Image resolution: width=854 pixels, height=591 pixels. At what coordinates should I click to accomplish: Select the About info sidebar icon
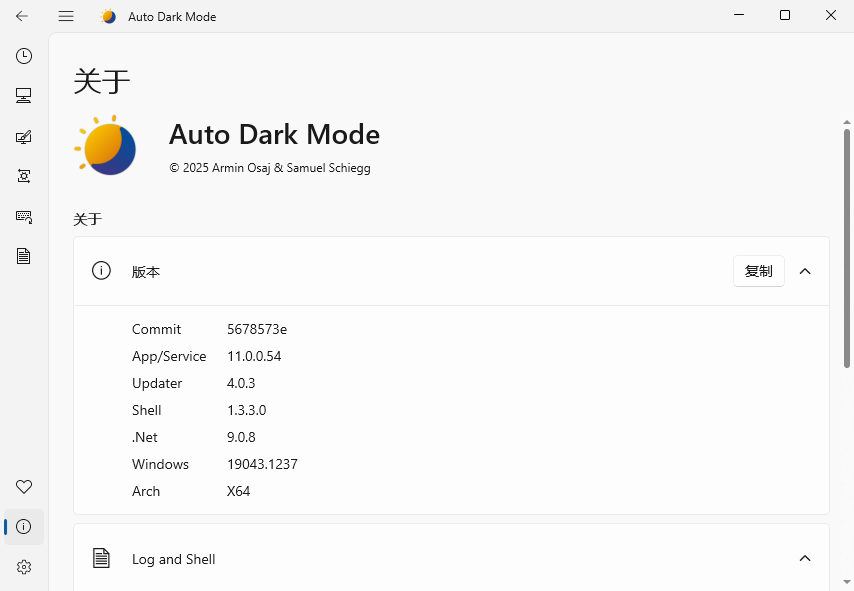pos(24,527)
